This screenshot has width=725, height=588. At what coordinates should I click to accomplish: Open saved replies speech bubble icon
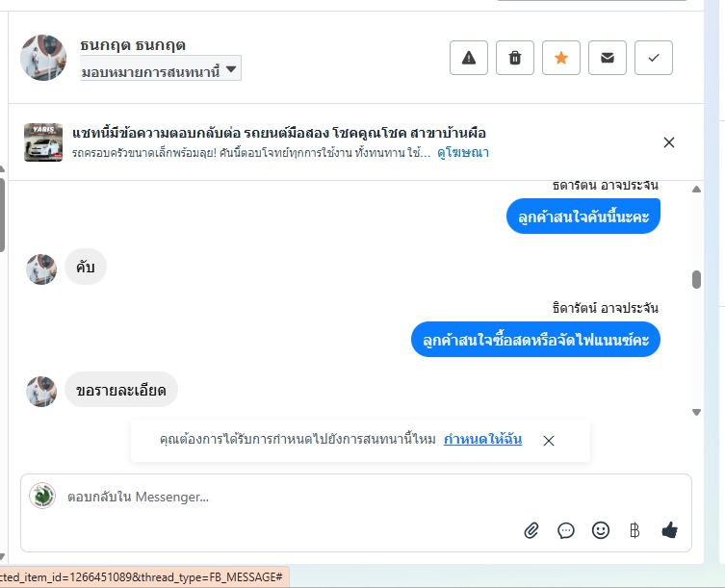566,530
